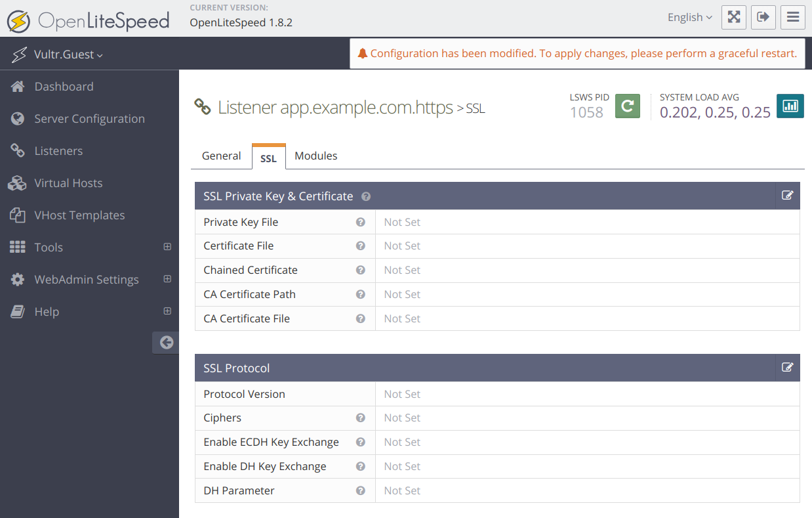Screen dimensions: 812x518
Task: Click the bell icon in notification
Action: point(362,54)
